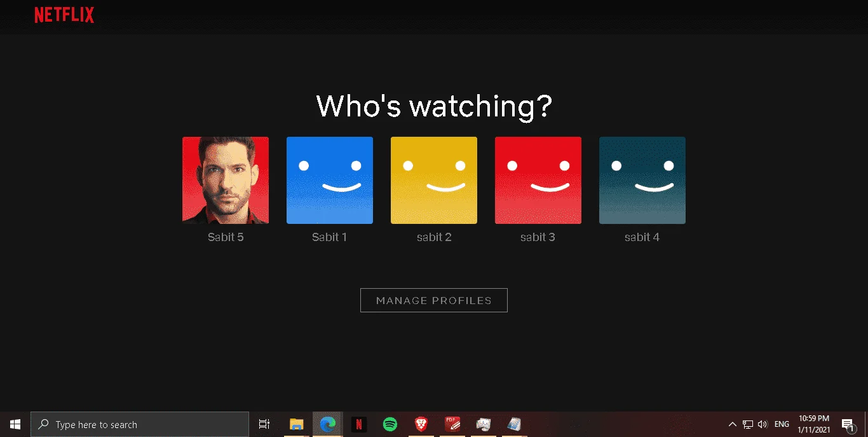Open File Explorer from the taskbar
Image resolution: width=868 pixels, height=437 pixels.
click(297, 424)
